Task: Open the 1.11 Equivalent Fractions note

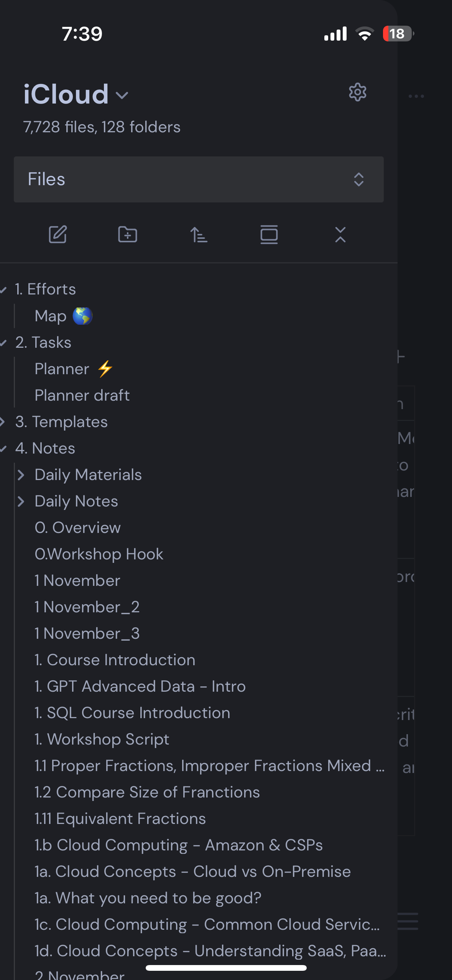Action: pyautogui.click(x=120, y=819)
